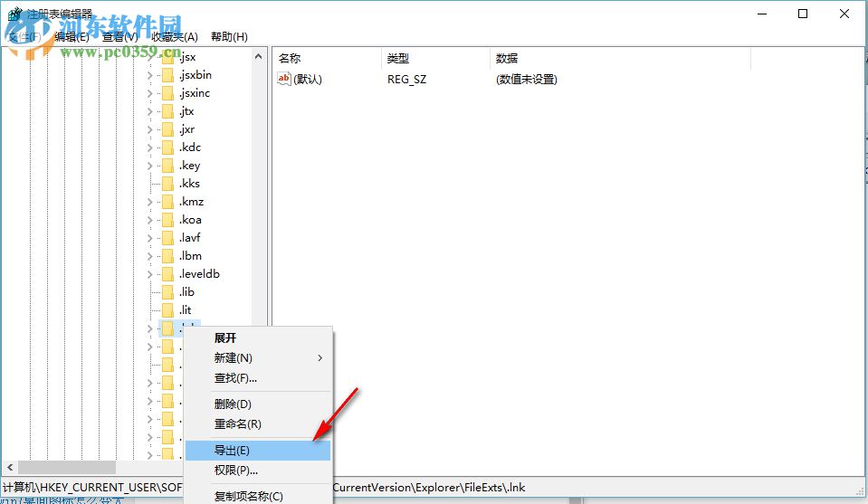This screenshot has height=504, width=868.
Task: Click the .lit folder icon
Action: 167,310
